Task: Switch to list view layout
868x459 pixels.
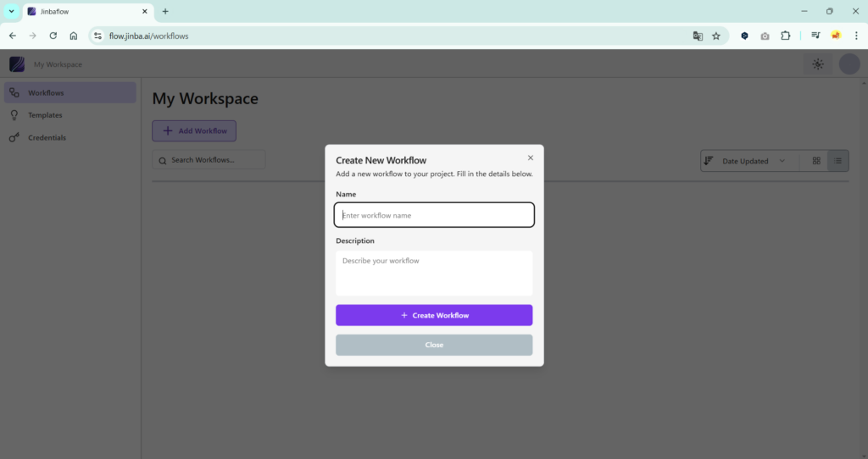Action: click(837, 161)
